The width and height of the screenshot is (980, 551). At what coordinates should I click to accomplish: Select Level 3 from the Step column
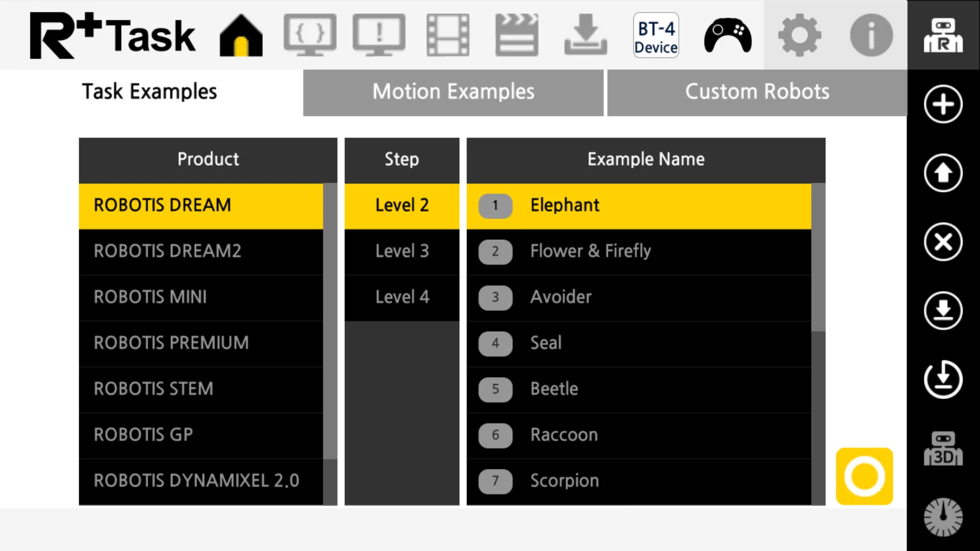point(402,251)
